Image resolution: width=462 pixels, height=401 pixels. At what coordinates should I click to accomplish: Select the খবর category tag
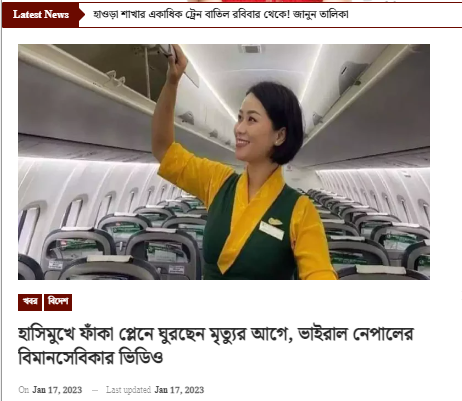(x=30, y=302)
